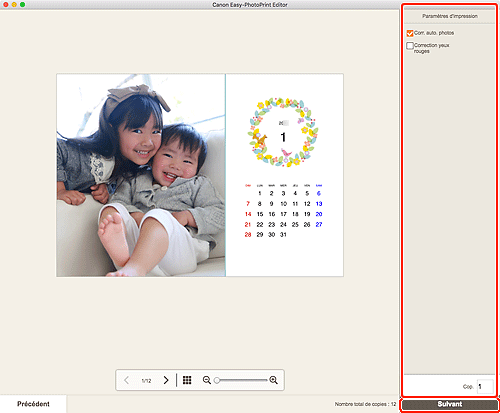Close the window with red button
The image size is (500, 413).
[6, 5]
